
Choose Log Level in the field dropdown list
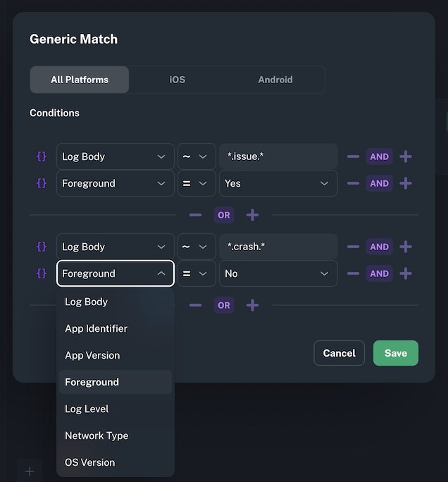click(x=87, y=409)
